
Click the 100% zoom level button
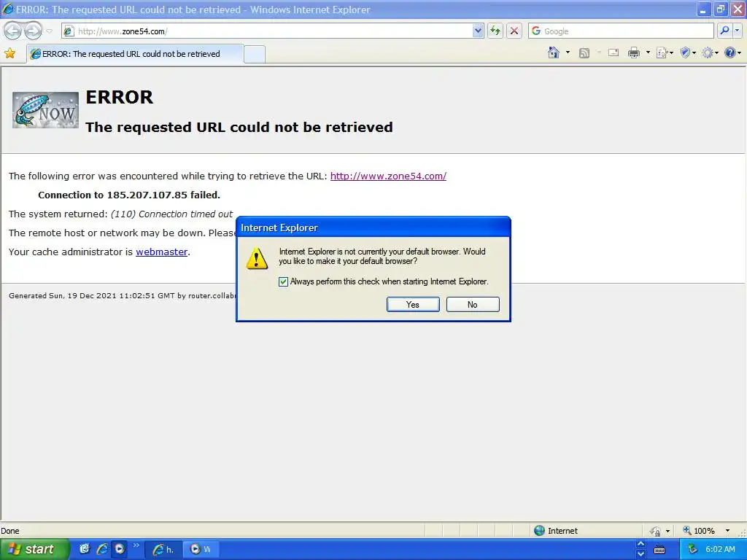click(x=699, y=531)
